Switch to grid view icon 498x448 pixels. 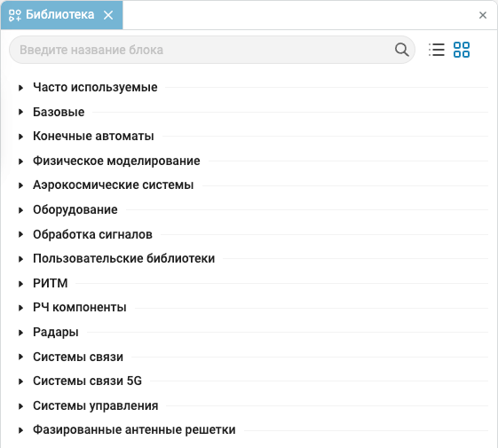click(462, 50)
